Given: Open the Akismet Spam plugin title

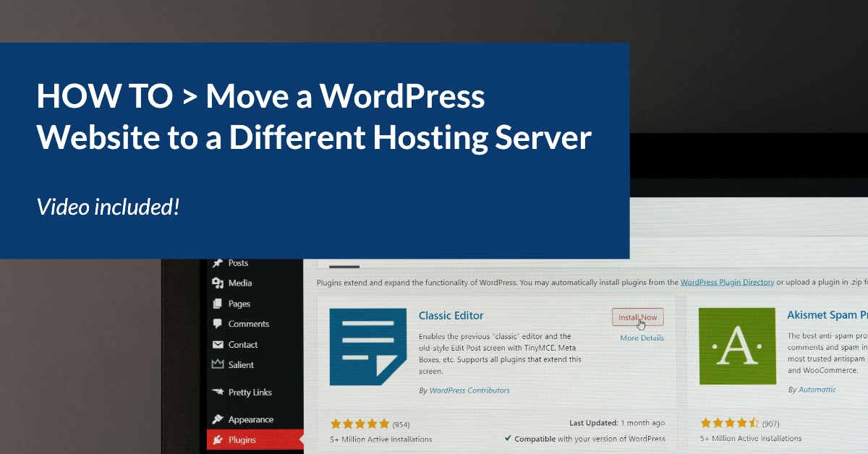Looking at the screenshot, I should click(827, 315).
